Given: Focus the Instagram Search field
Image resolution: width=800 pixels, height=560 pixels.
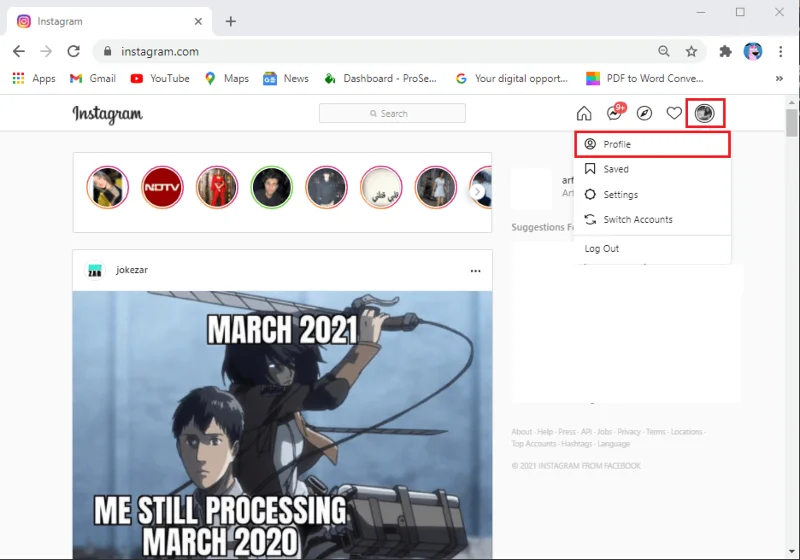Looking at the screenshot, I should 392,113.
